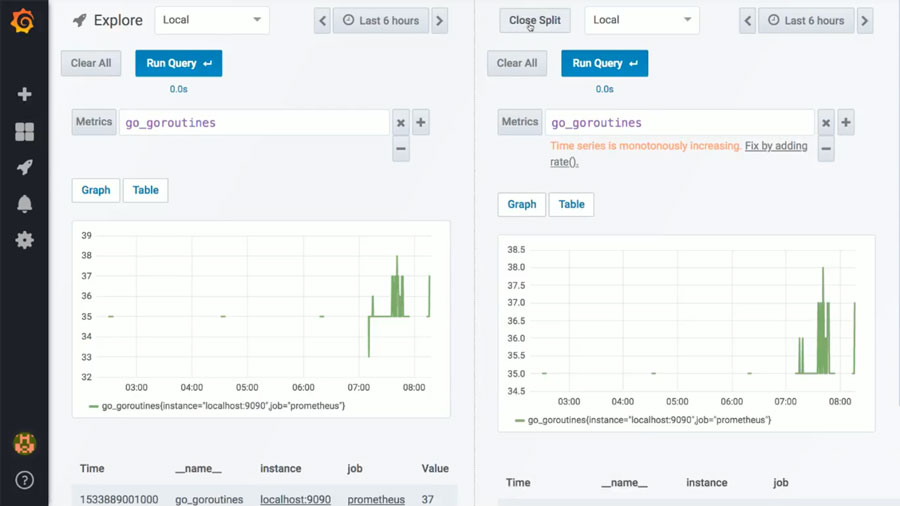This screenshot has height=506, width=900.
Task: Click the Grafana logo home icon
Action: tap(24, 20)
